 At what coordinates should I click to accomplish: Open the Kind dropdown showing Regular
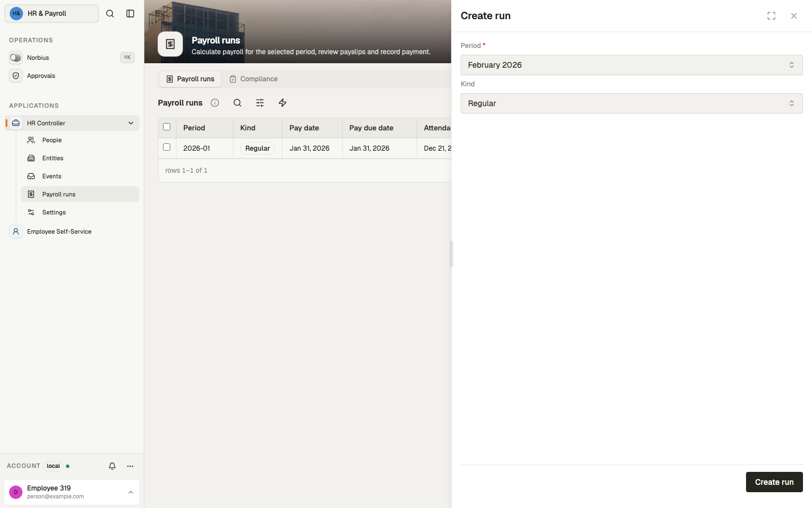pyautogui.click(x=632, y=103)
